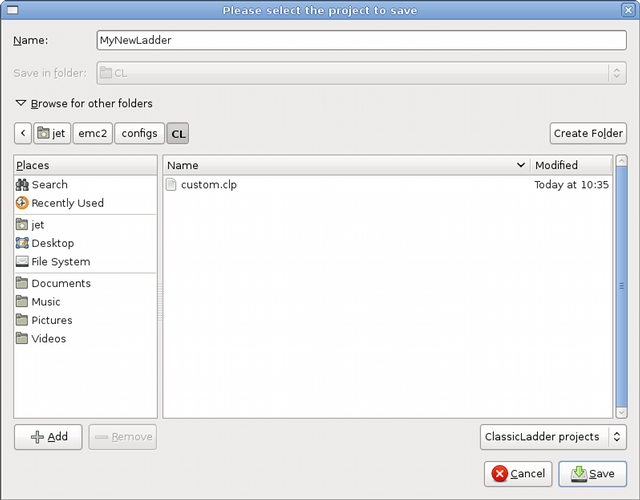Open the Desktop place icon

23,243
